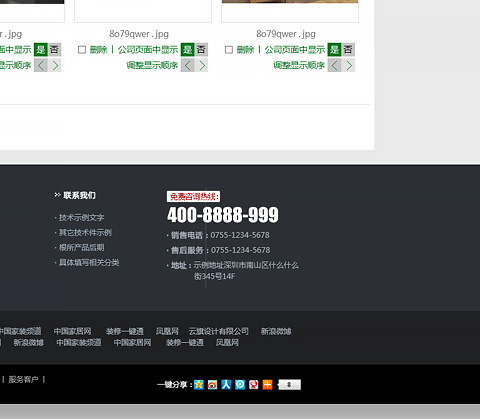Set middle image 公司页面中显示 to 否
The width and height of the screenshot is (480, 419).
coord(201,50)
